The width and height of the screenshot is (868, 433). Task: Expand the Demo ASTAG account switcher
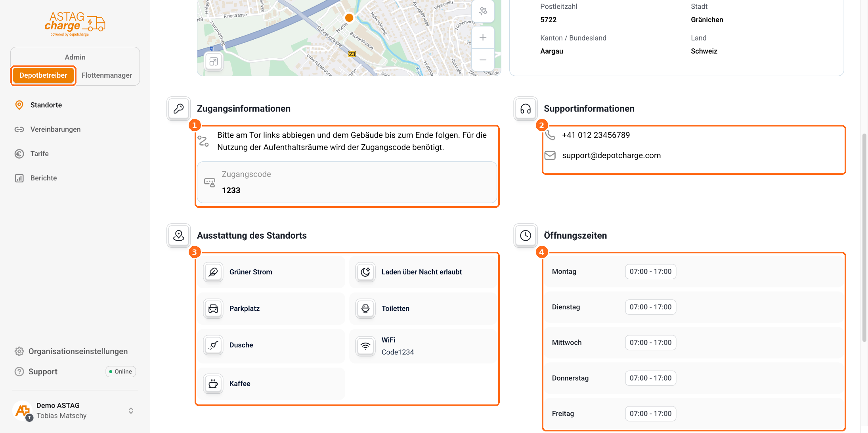coord(131,411)
